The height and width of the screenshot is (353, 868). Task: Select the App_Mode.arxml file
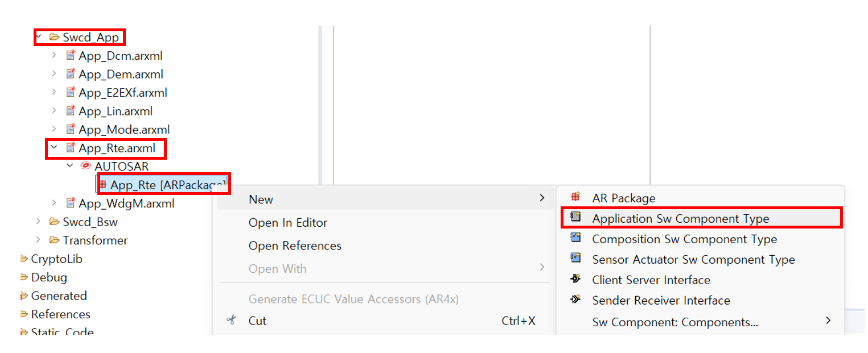click(x=124, y=130)
